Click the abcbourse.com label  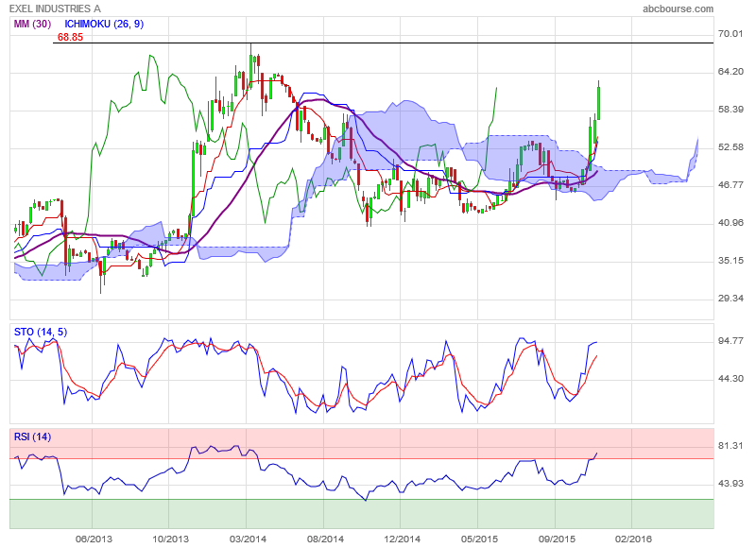[x=678, y=9]
